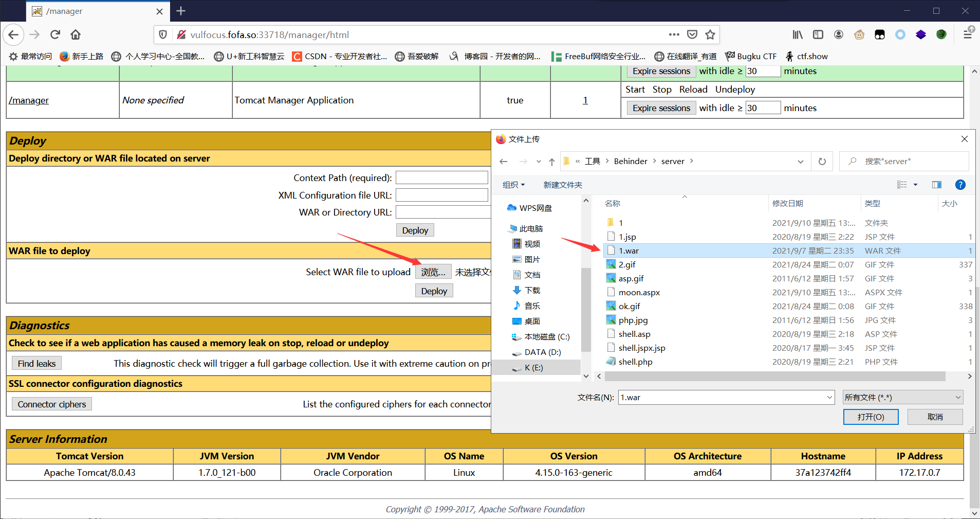The image size is (980, 519).
Task: Click 打开(O) to open the file
Action: click(871, 417)
